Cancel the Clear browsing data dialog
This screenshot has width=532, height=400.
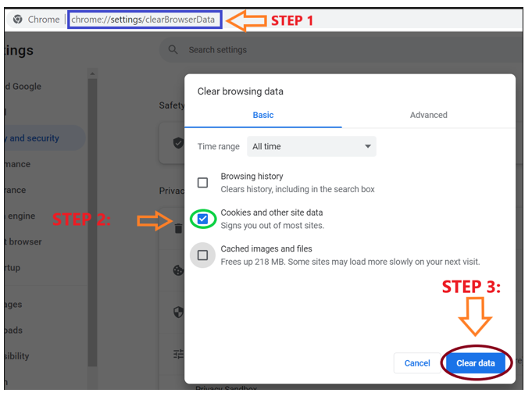tap(417, 363)
